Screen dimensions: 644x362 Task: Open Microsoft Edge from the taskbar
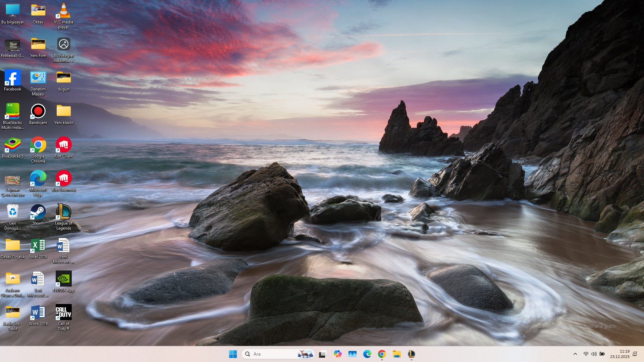[367, 354]
